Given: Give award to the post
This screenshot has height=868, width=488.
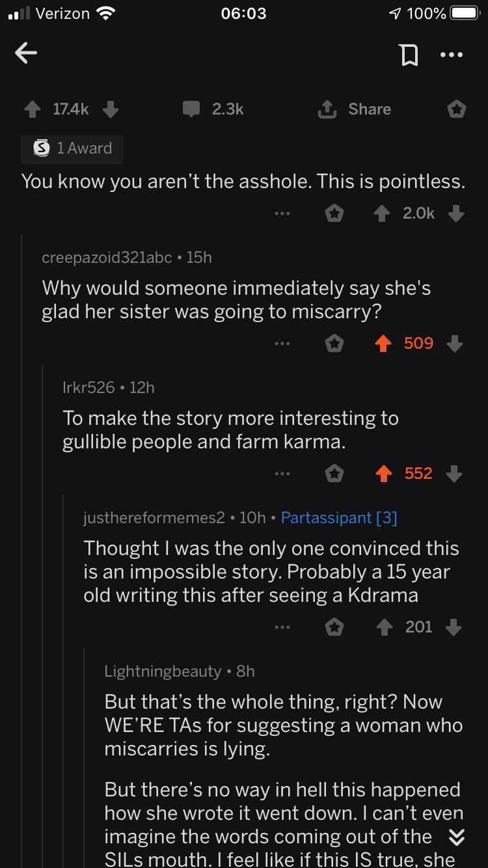Looking at the screenshot, I should pyautogui.click(x=457, y=109).
